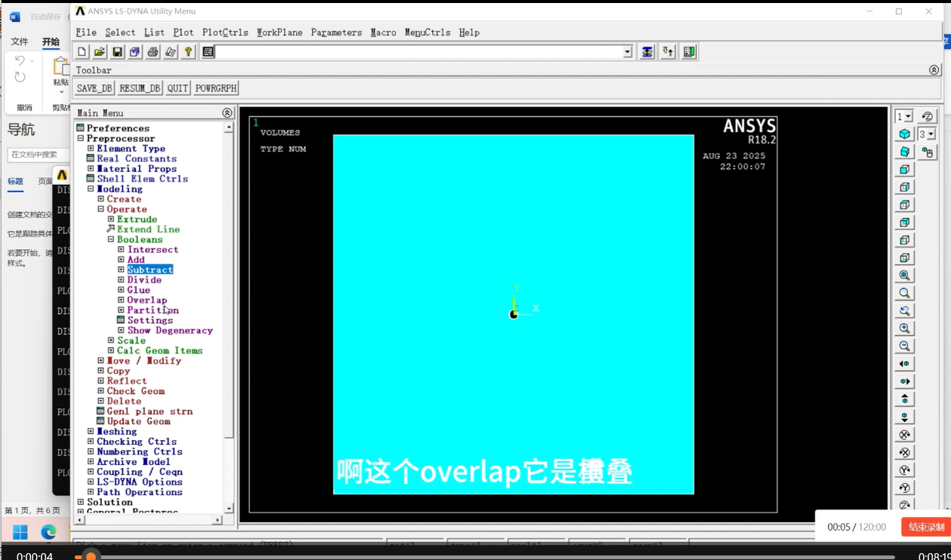Expand the Overlap tree node
Image resolution: width=951 pixels, height=560 pixels.
(121, 300)
